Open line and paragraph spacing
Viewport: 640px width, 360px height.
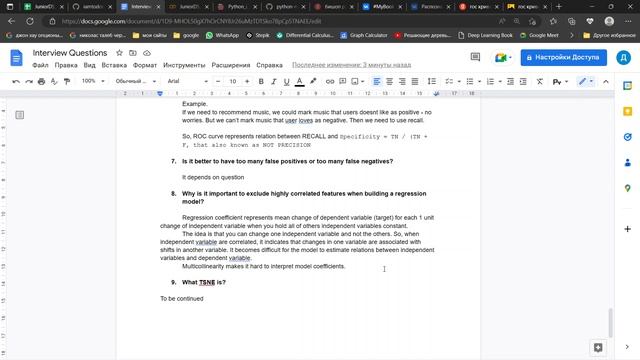tap(431, 82)
